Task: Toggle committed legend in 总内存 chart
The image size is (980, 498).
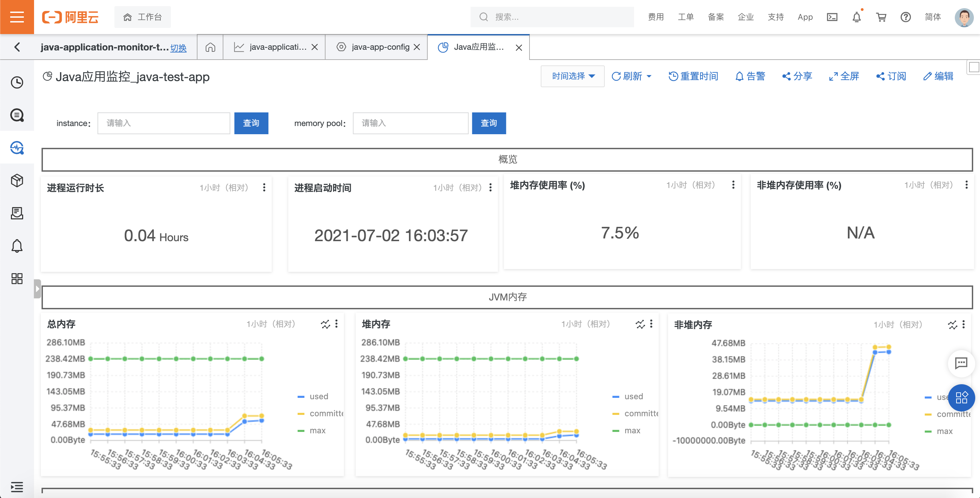Action: (325, 414)
